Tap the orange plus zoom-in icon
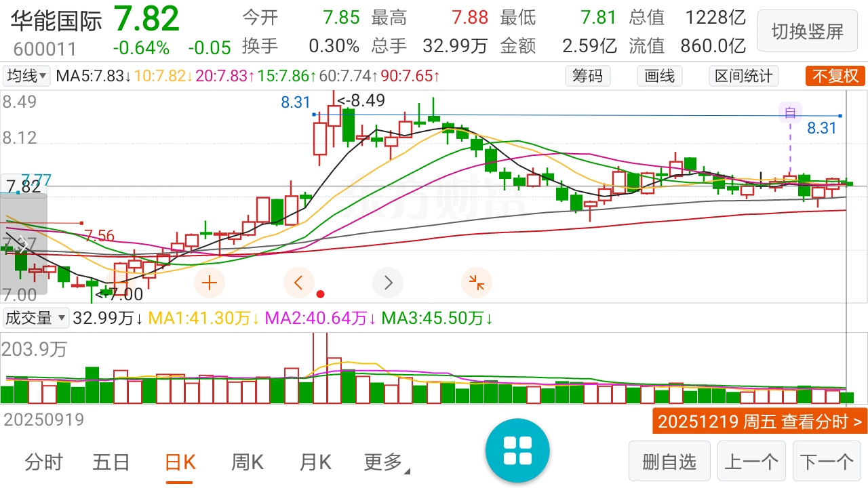 210,283
